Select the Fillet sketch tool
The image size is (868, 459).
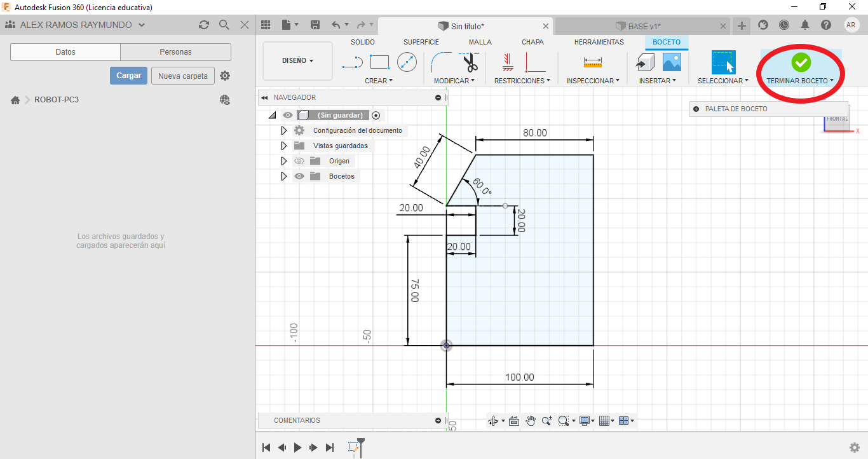[440, 62]
